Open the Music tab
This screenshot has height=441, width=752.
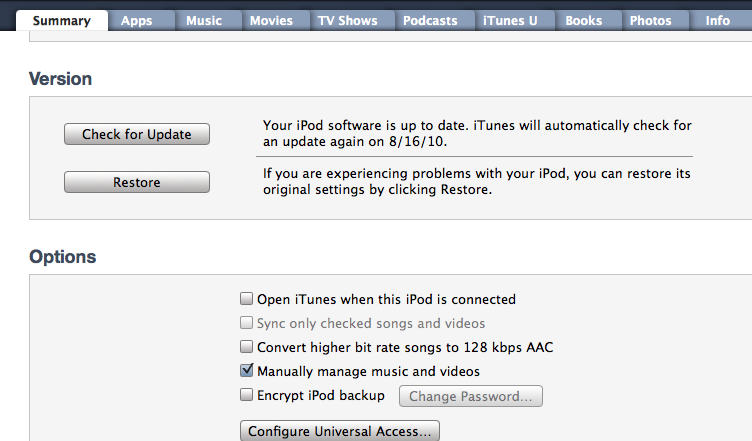coord(204,21)
